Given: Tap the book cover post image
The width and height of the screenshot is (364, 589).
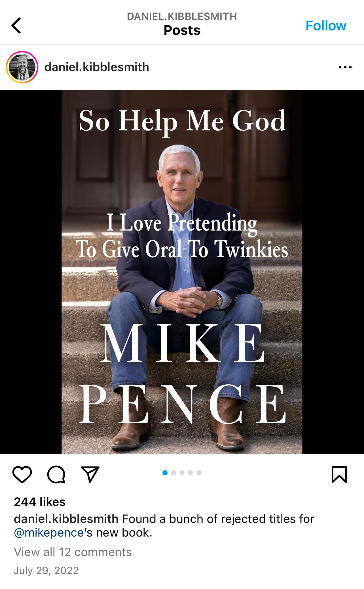Looking at the screenshot, I should point(182,272).
